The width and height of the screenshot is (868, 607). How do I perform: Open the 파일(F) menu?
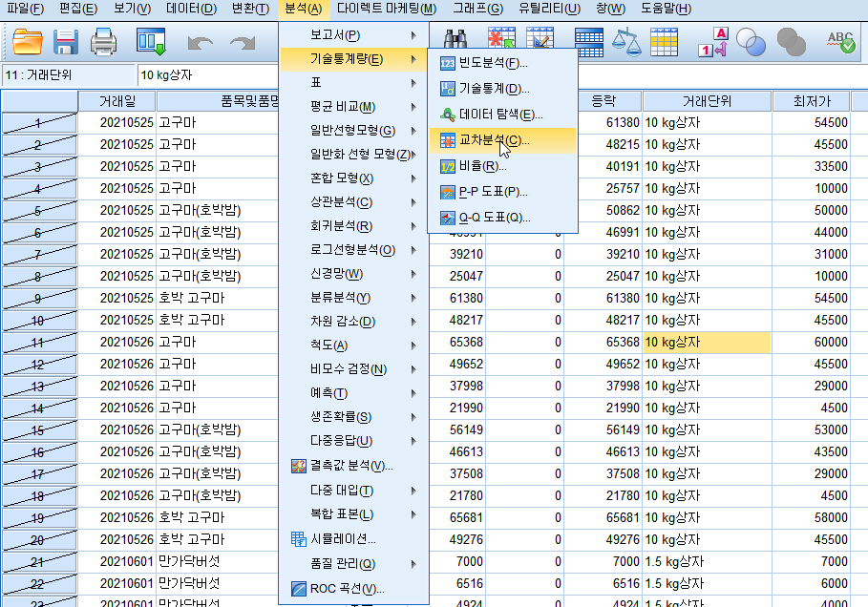point(26,9)
